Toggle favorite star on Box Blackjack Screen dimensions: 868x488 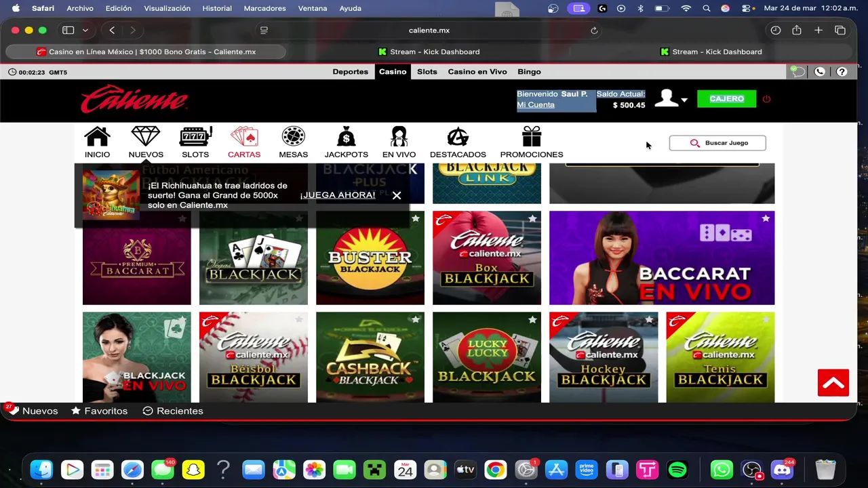pyautogui.click(x=532, y=219)
